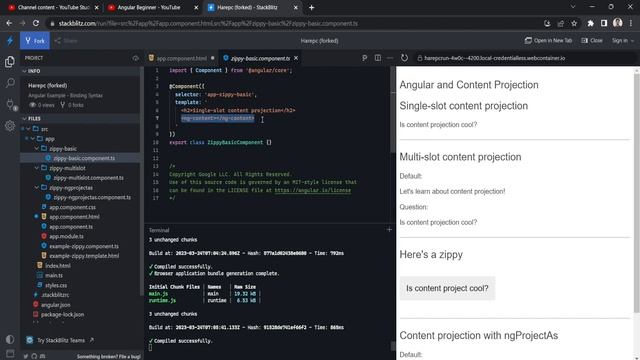Reload the browser page
The image size is (640, 360).
pos(36,23)
